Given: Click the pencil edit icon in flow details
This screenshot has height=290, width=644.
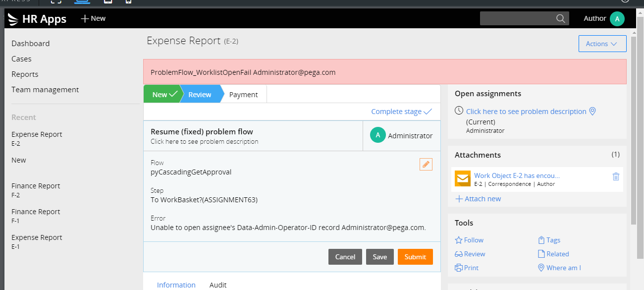Looking at the screenshot, I should (x=426, y=165).
